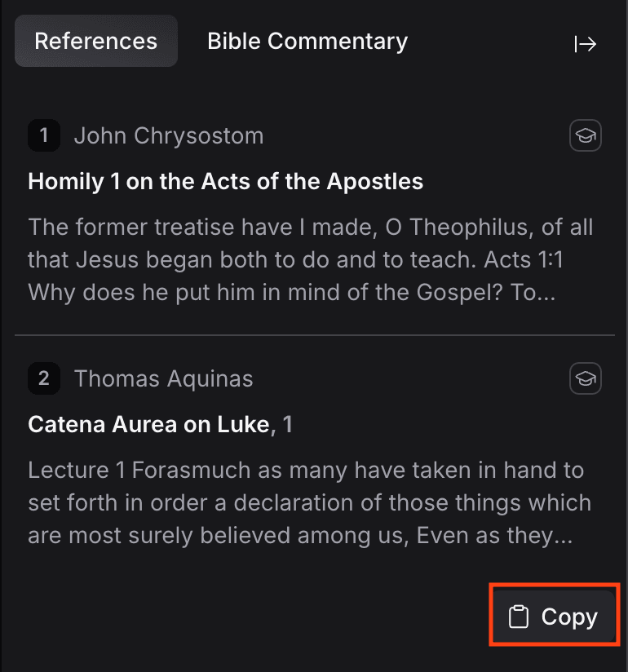628x672 pixels.
Task: Select the reference number 2 badge
Action: tap(44, 378)
